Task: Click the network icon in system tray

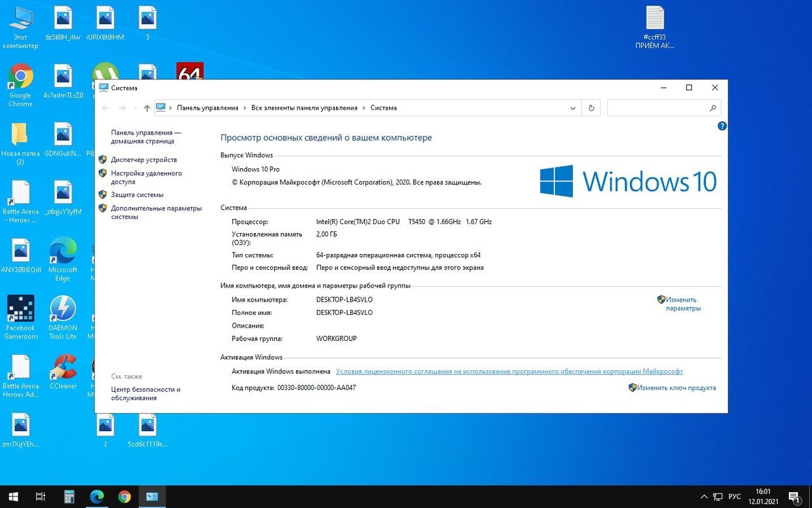Action: [x=718, y=497]
